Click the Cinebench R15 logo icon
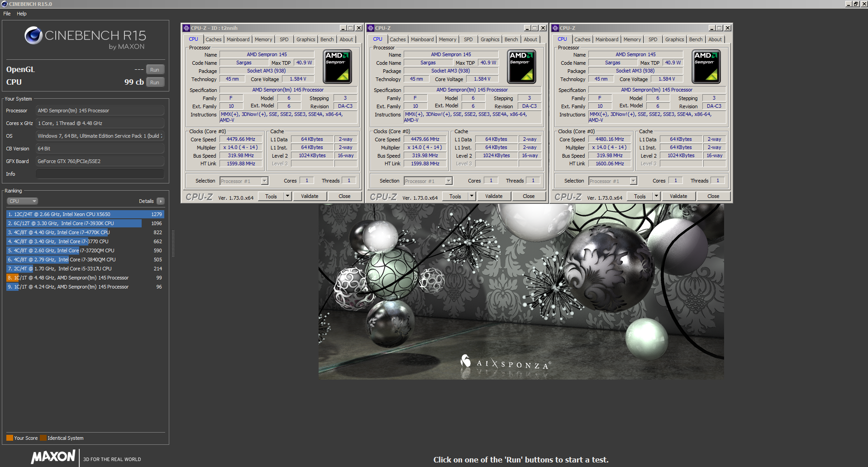868x467 pixels. click(x=33, y=35)
